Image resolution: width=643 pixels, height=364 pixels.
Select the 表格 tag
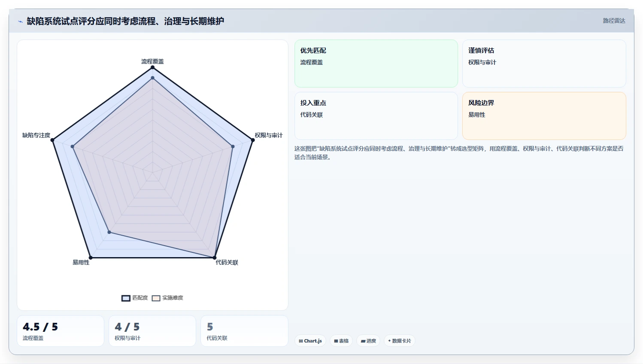click(341, 341)
